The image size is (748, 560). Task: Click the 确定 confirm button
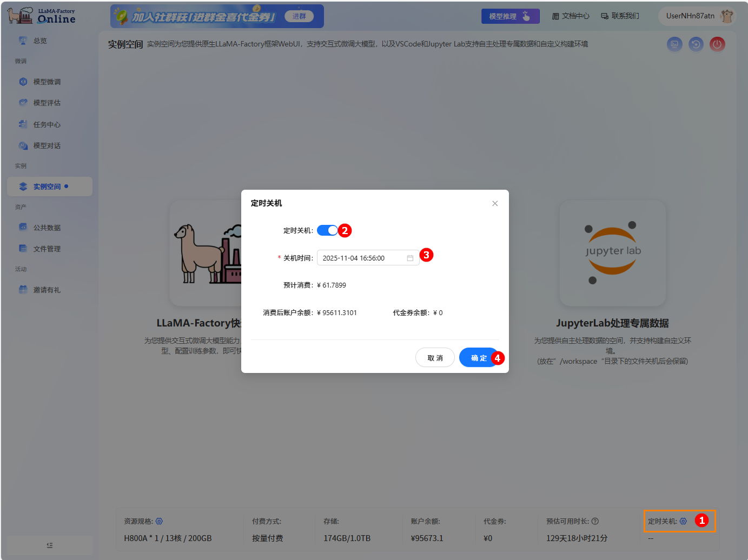pos(478,357)
